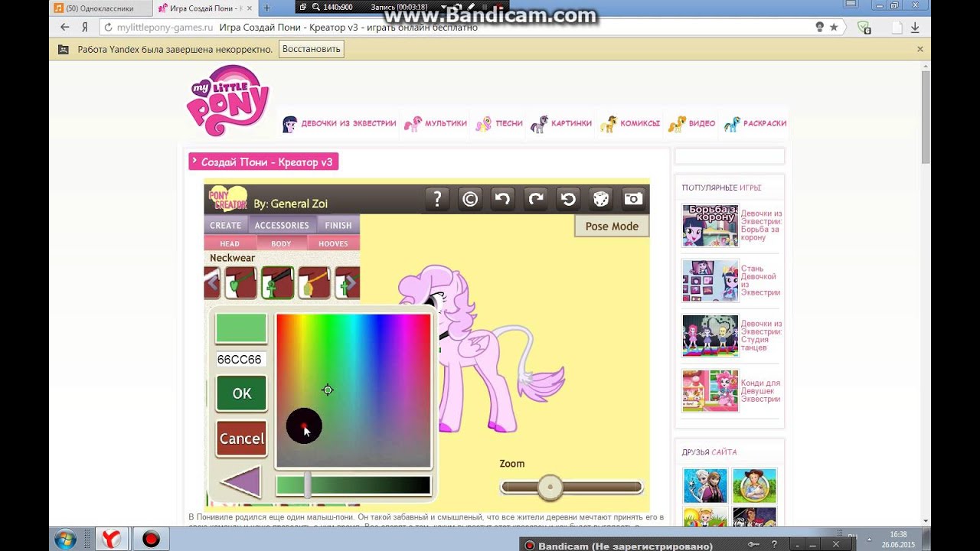Open Стань Девочкой из Эквестрии link
This screenshot has width=980, height=551.
pyautogui.click(x=760, y=281)
